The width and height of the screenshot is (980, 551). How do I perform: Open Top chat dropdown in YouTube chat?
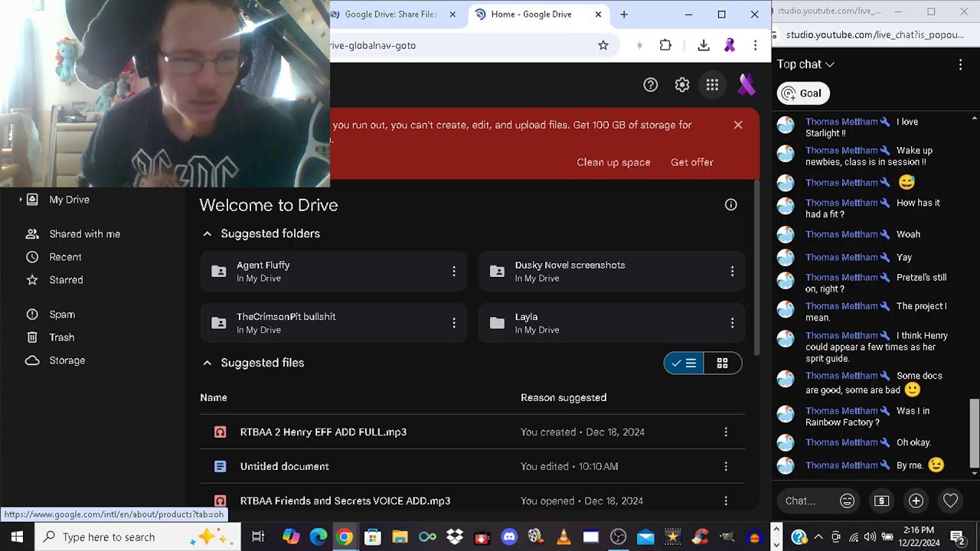[805, 64]
